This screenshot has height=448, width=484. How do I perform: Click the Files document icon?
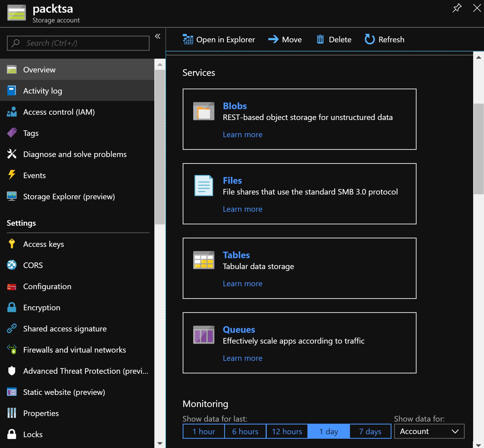(204, 186)
